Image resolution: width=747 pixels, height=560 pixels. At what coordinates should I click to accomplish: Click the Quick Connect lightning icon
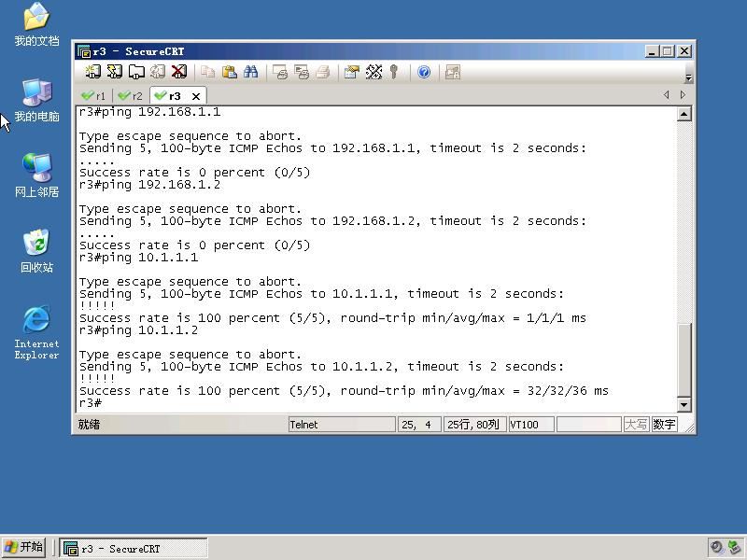[114, 72]
